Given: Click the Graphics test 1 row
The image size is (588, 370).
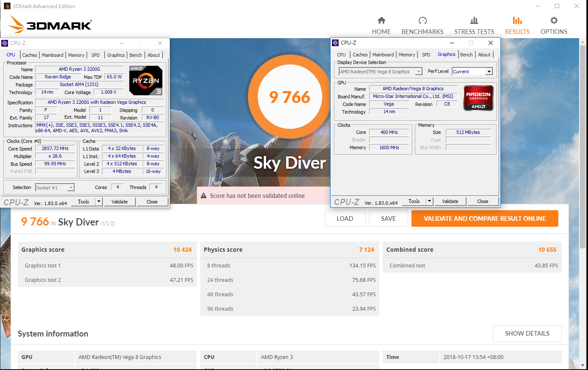Looking at the screenshot, I should [108, 265].
